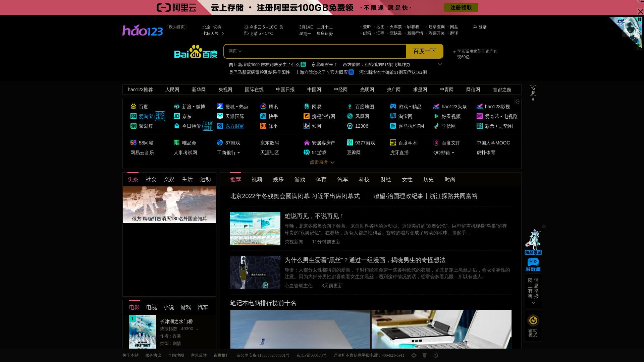Click the 京东 JD icon
The height and width of the screenshot is (362, 644).
(x=177, y=116)
